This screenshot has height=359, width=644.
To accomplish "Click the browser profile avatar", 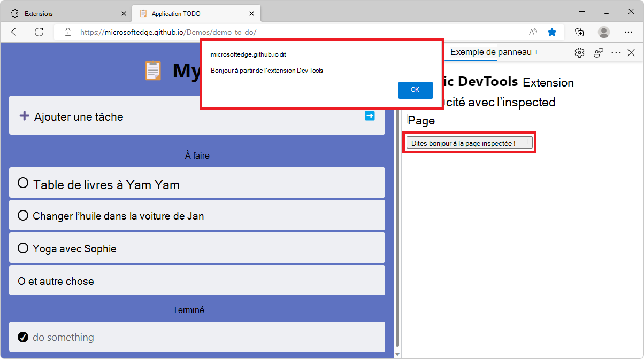I will click(x=603, y=32).
